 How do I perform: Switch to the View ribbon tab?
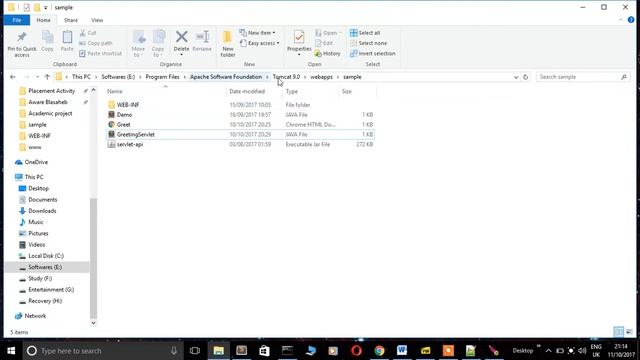coord(97,20)
